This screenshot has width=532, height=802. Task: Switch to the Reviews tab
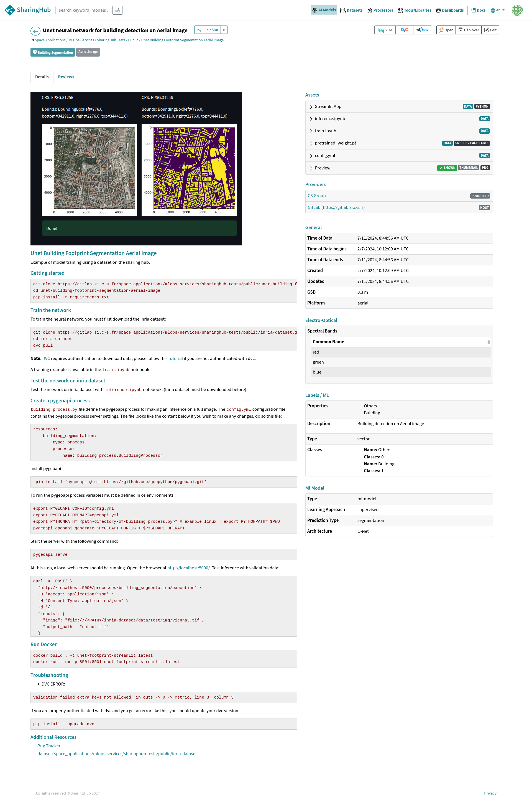[66, 77]
